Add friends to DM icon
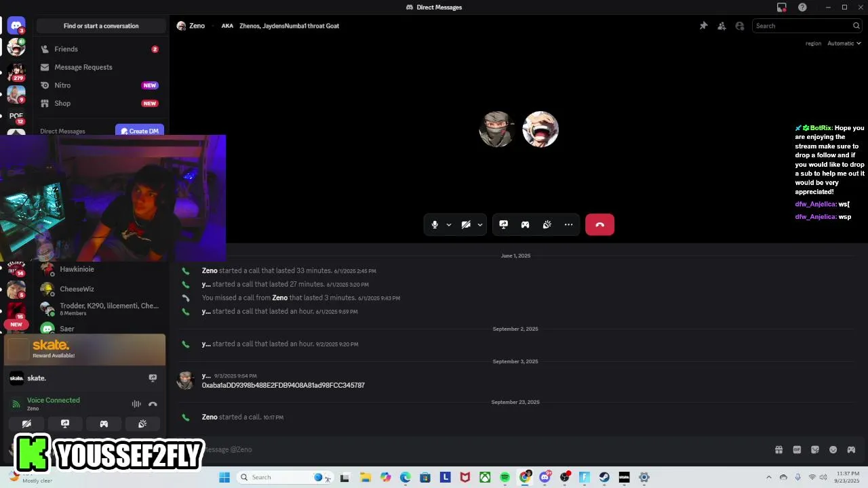 pyautogui.click(x=722, y=26)
